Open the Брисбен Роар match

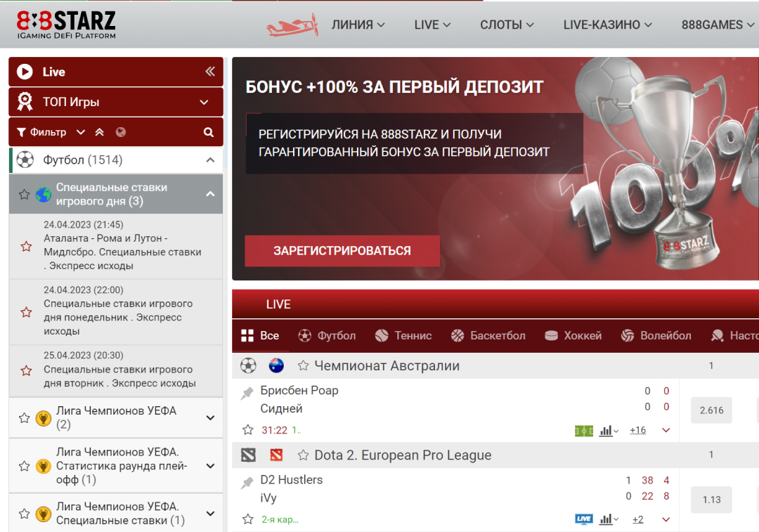(x=299, y=399)
